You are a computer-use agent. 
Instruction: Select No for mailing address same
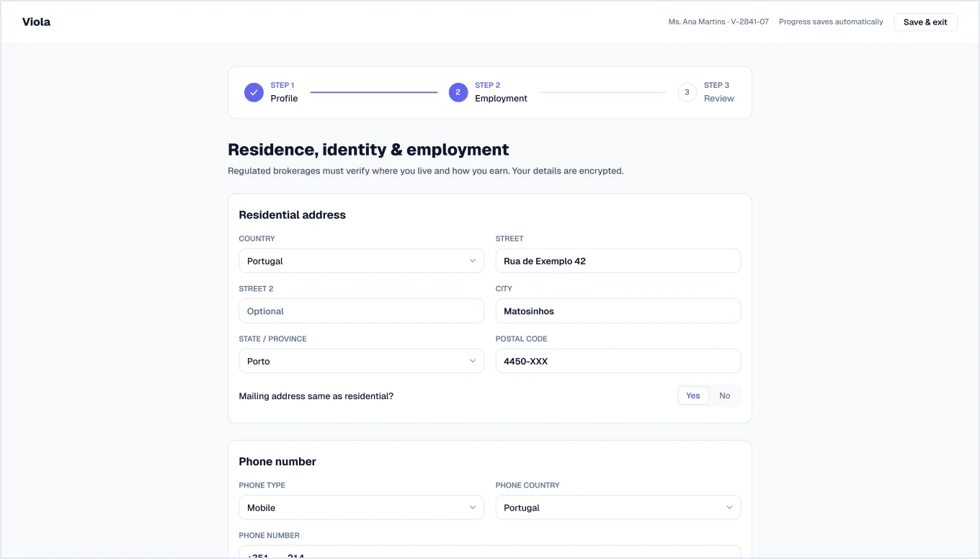click(x=725, y=395)
